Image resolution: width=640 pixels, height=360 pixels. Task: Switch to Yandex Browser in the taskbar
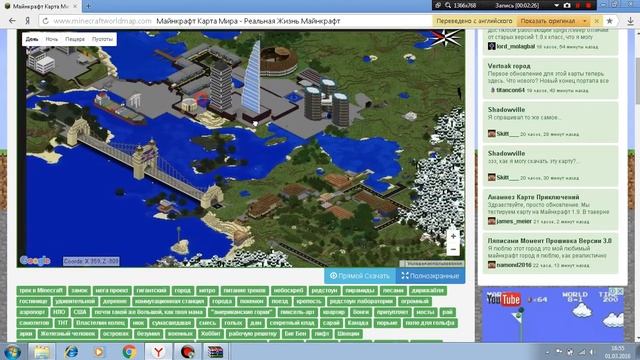(158, 352)
